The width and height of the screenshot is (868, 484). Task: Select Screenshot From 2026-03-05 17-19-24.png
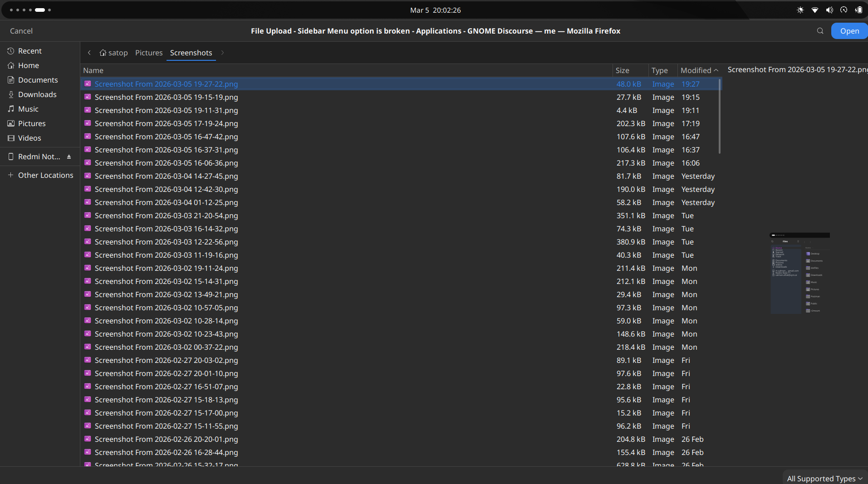166,123
